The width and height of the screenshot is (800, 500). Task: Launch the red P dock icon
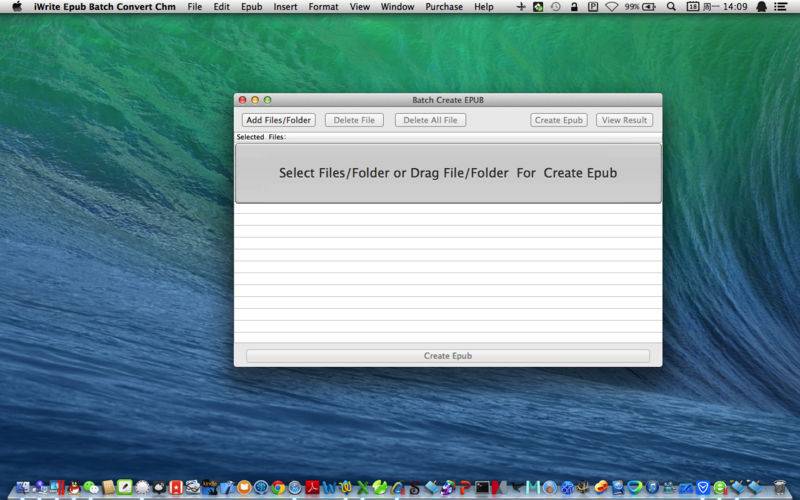pos(465,488)
